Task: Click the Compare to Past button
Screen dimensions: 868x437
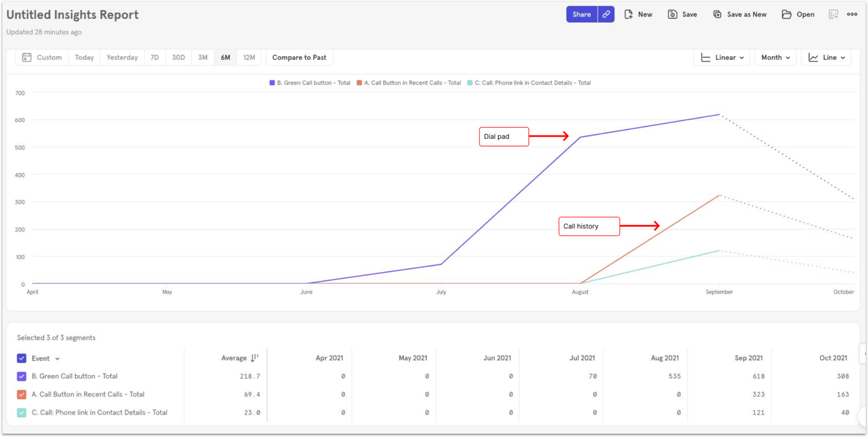Action: click(299, 58)
